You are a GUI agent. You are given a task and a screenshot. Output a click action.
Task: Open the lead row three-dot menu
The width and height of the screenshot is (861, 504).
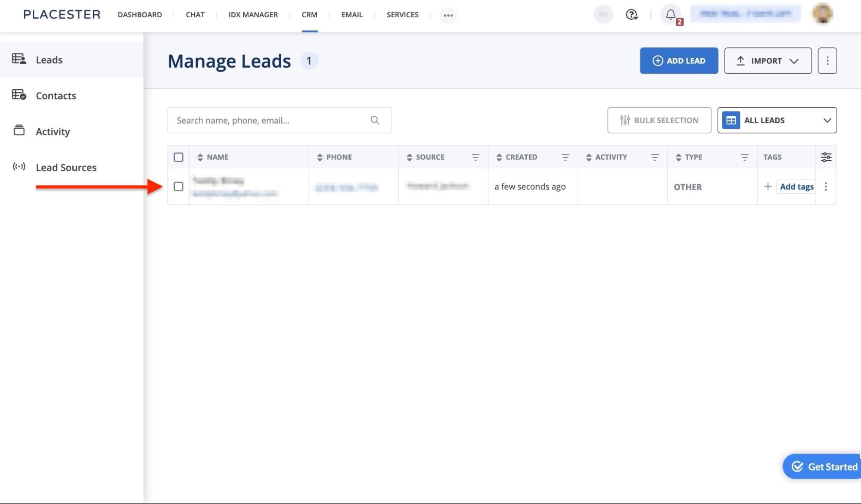(826, 187)
